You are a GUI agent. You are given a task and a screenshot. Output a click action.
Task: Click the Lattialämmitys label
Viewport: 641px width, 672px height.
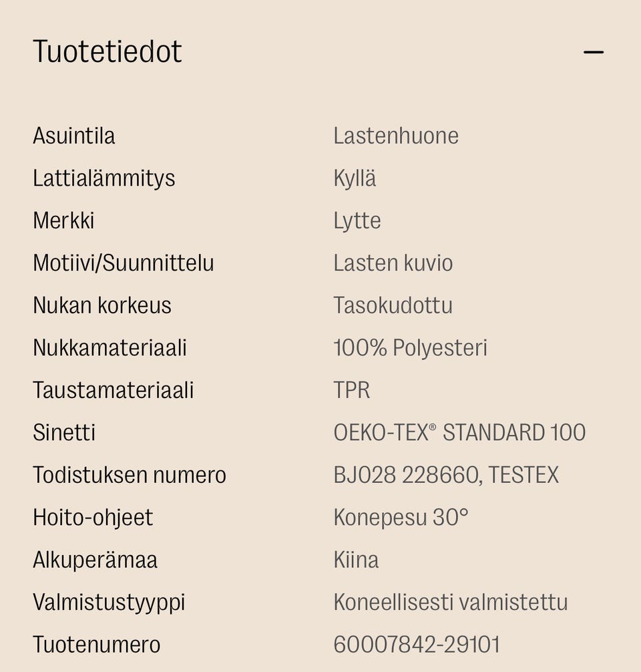105,178
